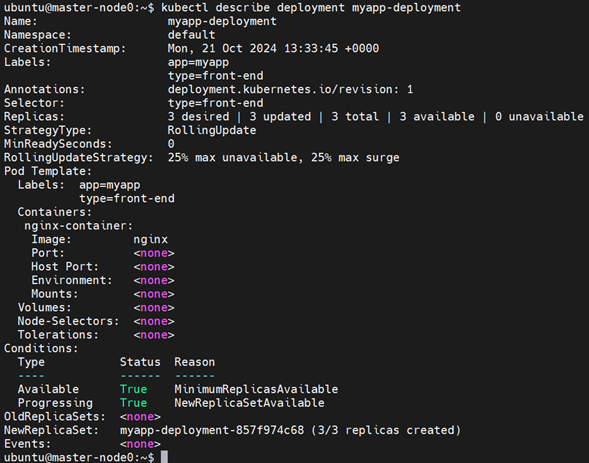Click the '<none>' value for Node-Selectors
Image resolution: width=589 pixels, height=463 pixels.
(154, 321)
